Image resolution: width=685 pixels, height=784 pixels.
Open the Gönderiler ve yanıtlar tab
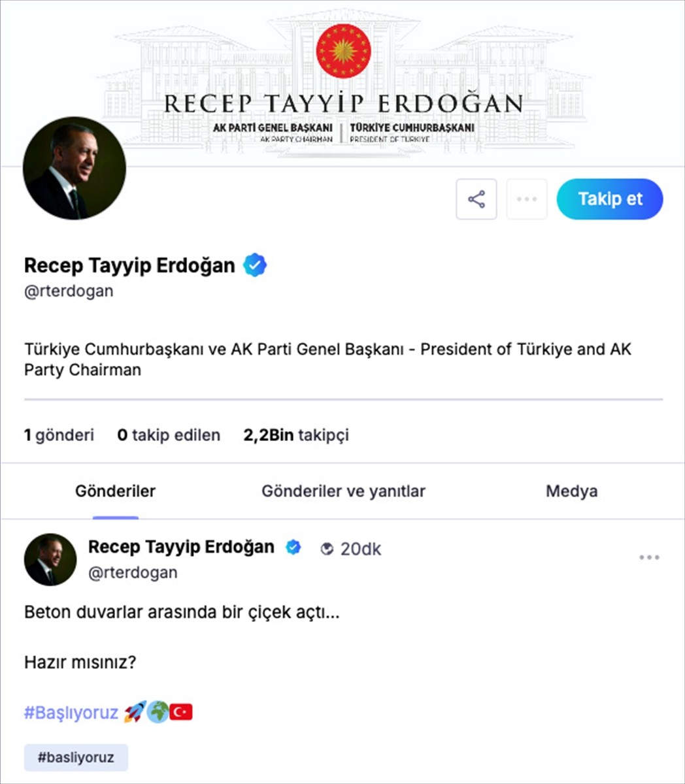(343, 491)
